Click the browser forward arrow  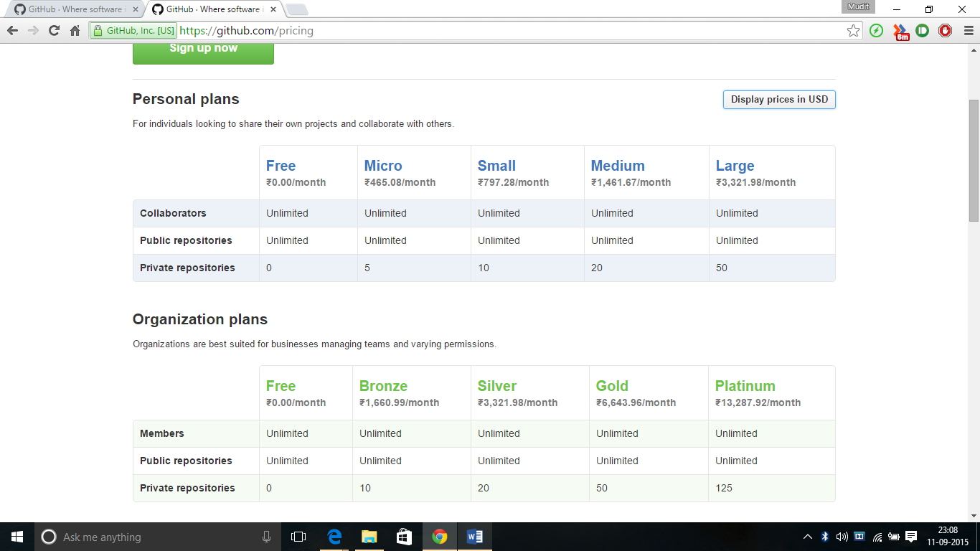(x=33, y=31)
